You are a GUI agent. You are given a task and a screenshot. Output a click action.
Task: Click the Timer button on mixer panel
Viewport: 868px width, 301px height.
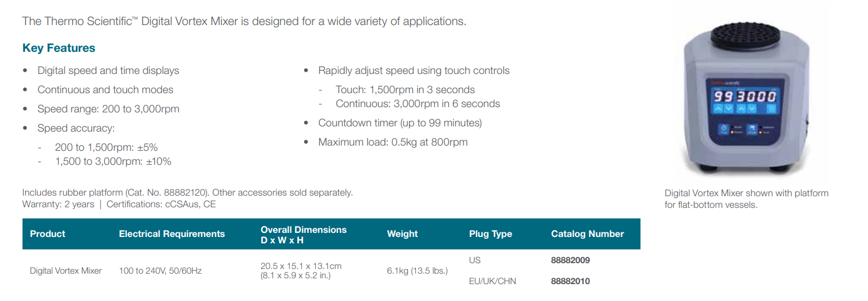pos(723,129)
